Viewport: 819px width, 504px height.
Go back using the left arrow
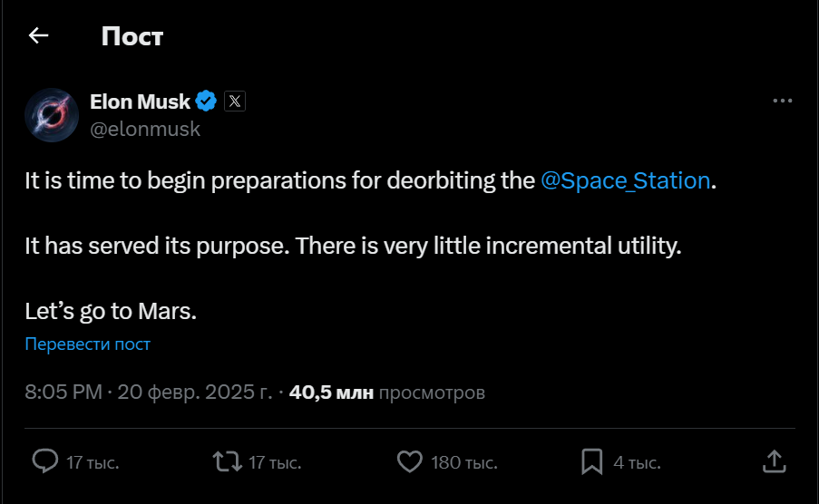[38, 35]
